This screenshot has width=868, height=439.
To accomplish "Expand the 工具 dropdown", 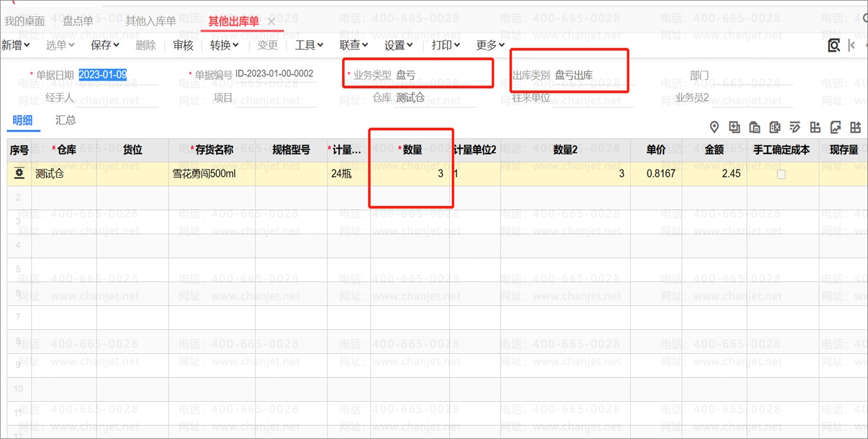I will [x=309, y=45].
